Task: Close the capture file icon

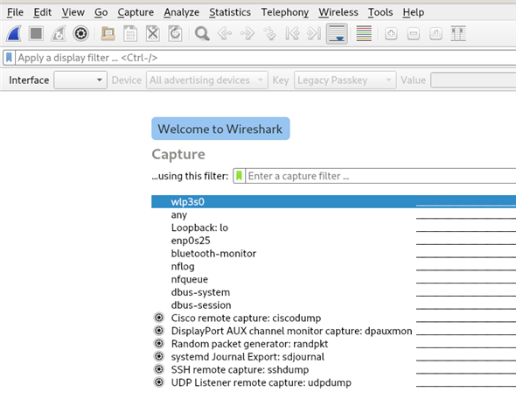Action: coord(153,33)
